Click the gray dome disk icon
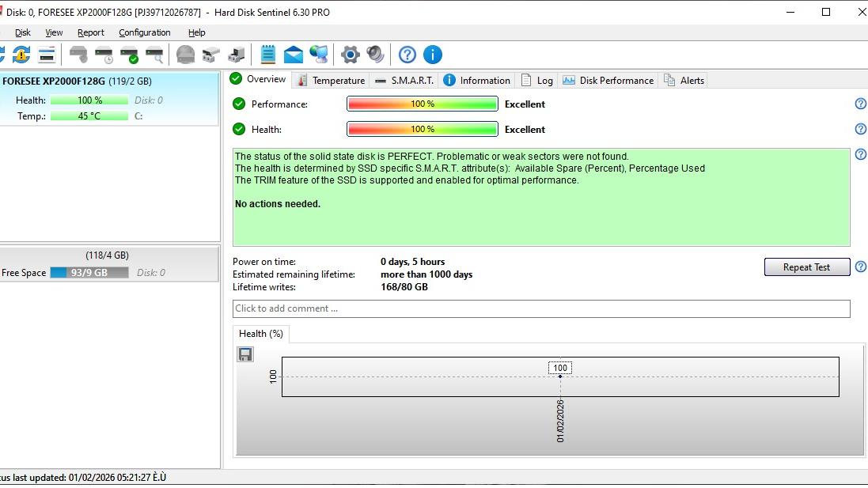 [185, 55]
